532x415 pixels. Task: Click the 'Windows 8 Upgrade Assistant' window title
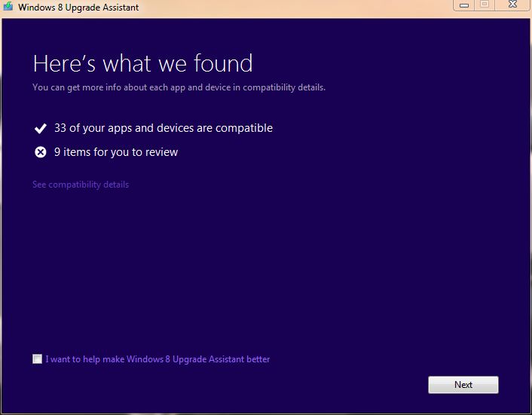(x=78, y=7)
